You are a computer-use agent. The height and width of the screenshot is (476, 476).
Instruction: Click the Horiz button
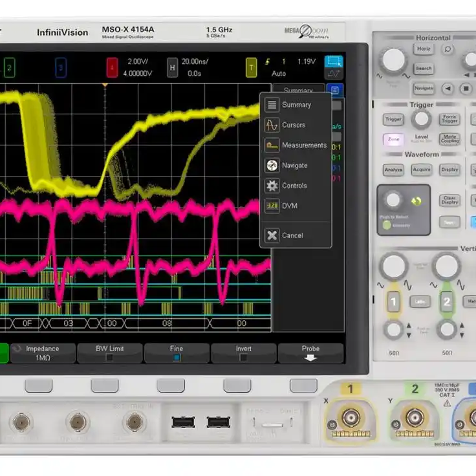(424, 49)
